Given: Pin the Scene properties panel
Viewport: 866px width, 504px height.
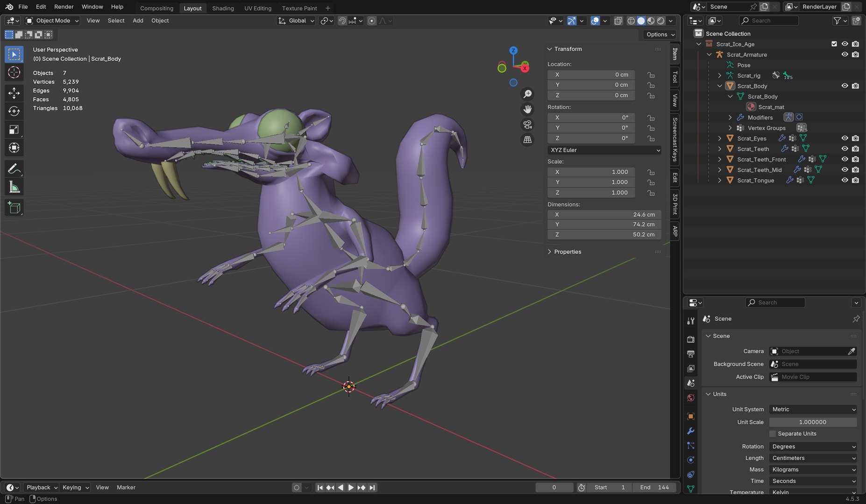Looking at the screenshot, I should pos(856,319).
